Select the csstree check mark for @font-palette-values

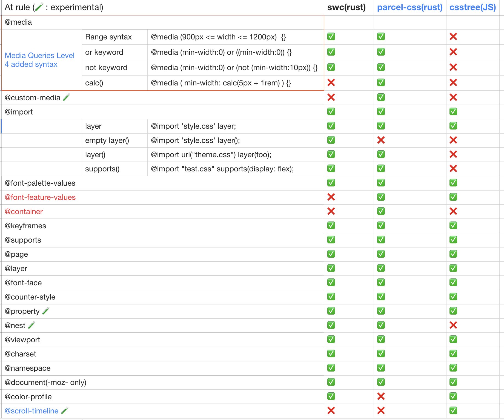[453, 183]
